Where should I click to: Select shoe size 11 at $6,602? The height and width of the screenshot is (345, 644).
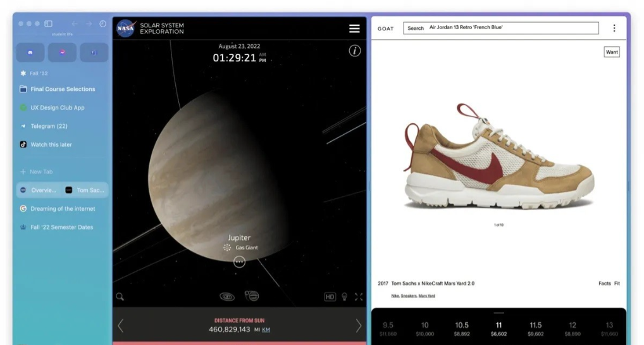498,329
